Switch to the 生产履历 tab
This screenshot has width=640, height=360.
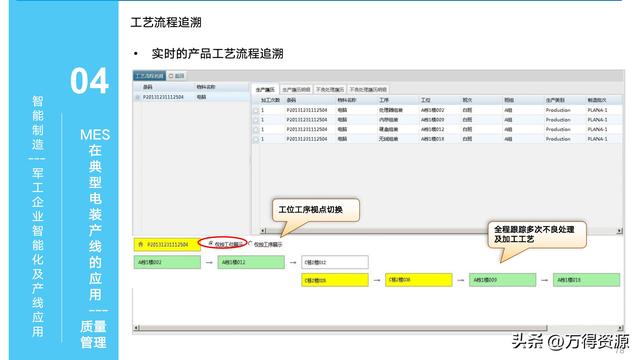click(265, 89)
